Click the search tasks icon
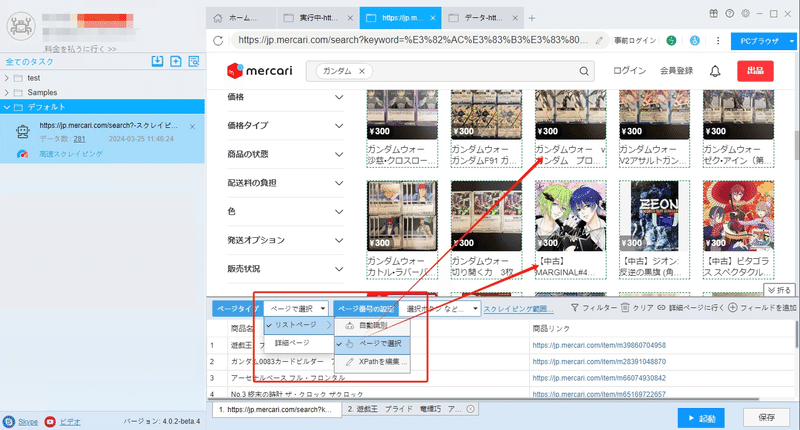800x430 pixels. (194, 61)
